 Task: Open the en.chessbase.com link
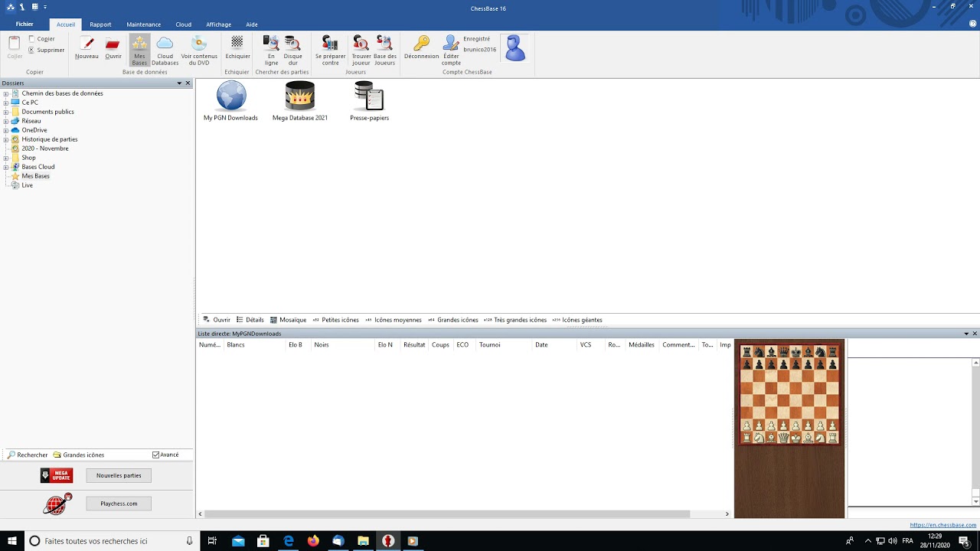point(943,525)
